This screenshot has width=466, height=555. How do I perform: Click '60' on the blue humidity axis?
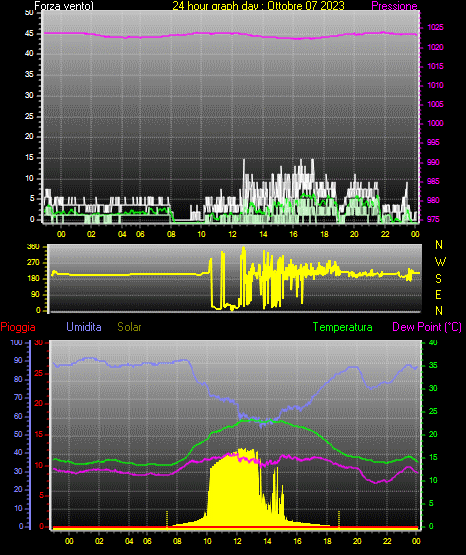[18, 416]
